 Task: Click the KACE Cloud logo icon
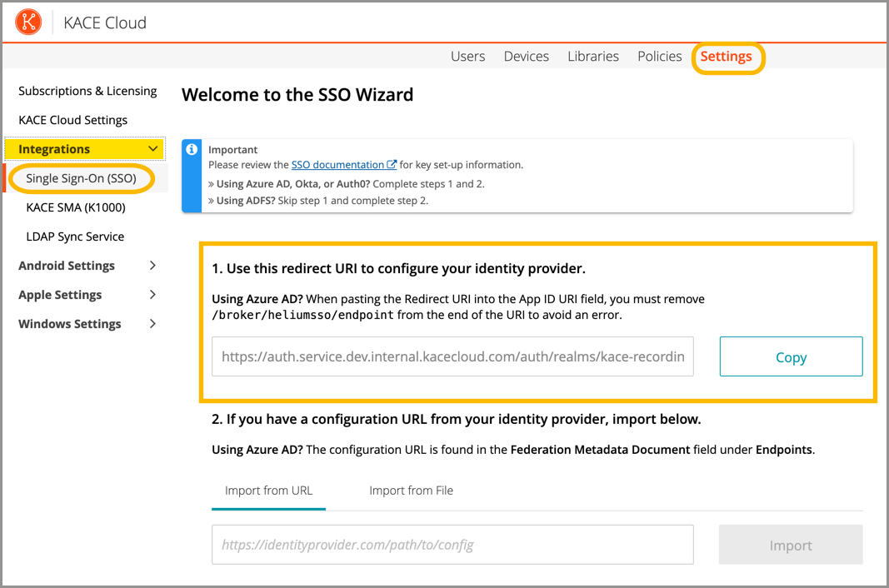pos(28,22)
